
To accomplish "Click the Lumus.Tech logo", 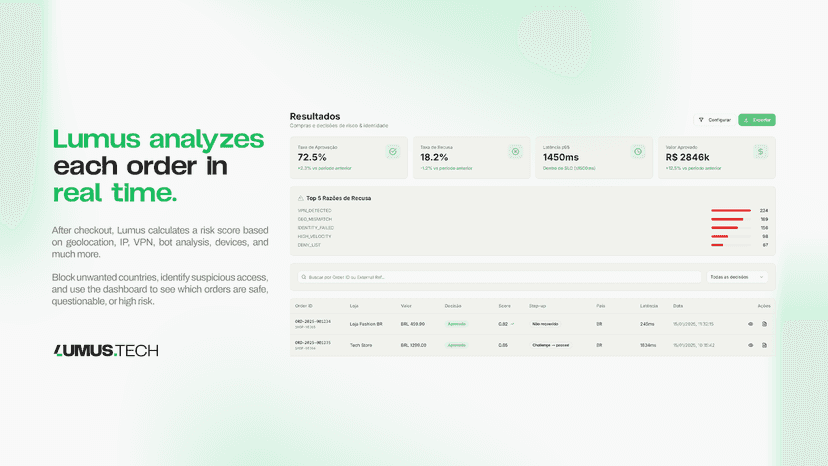I will [106, 350].
